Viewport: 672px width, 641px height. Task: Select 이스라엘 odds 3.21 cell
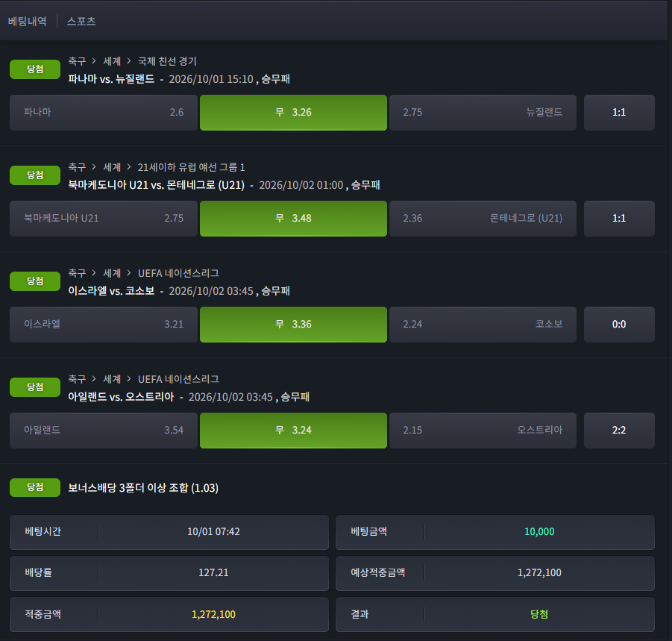(103, 324)
